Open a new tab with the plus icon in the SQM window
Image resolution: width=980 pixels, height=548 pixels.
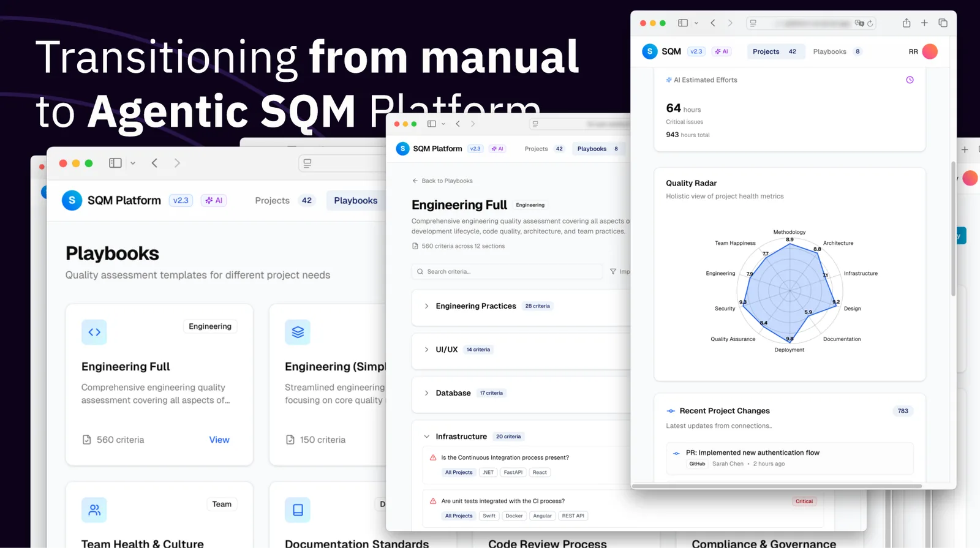(x=924, y=23)
